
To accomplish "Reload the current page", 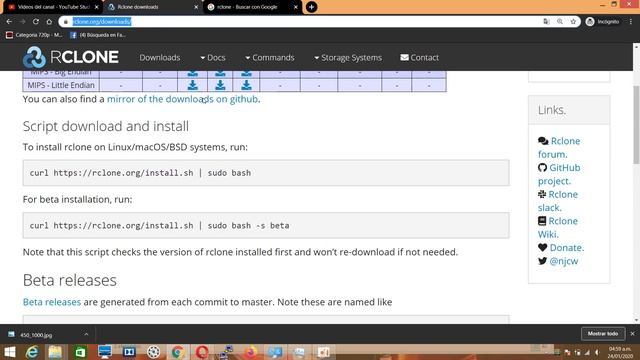I will point(36,21).
